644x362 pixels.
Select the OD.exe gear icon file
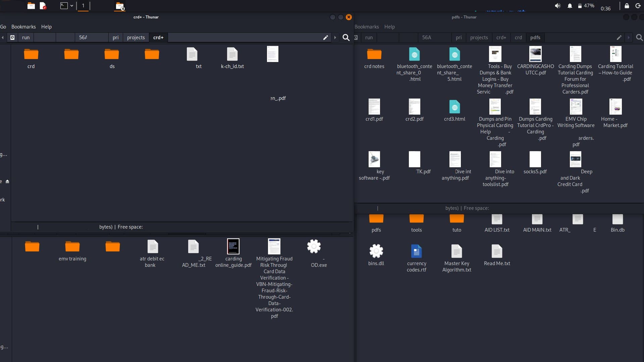(314, 246)
